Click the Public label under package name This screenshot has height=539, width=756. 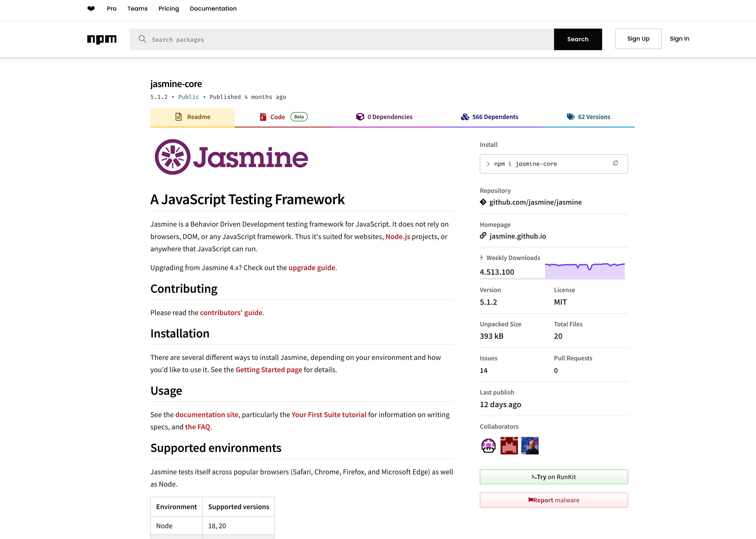click(x=188, y=97)
